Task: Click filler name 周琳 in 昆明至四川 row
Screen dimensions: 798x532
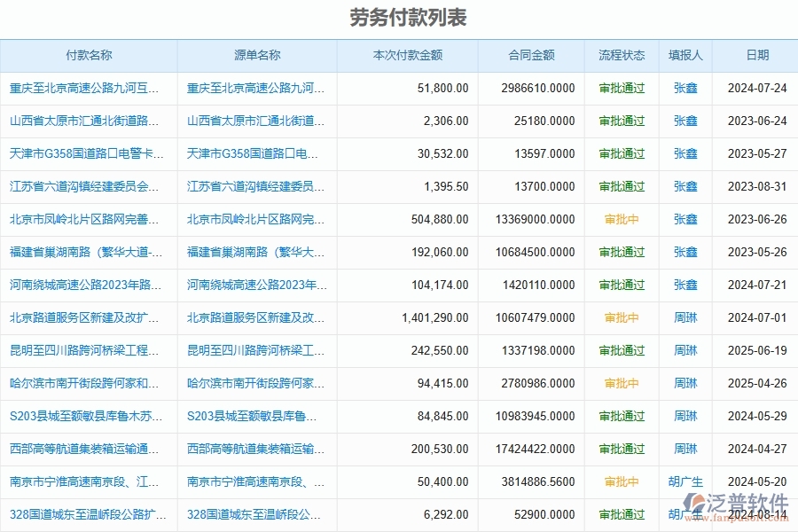Action: click(685, 350)
